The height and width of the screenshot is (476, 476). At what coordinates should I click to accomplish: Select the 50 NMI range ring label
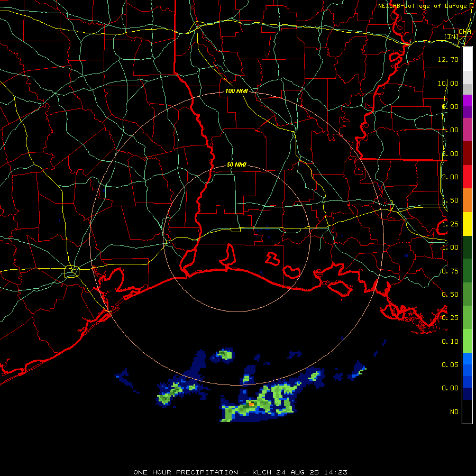pos(236,165)
